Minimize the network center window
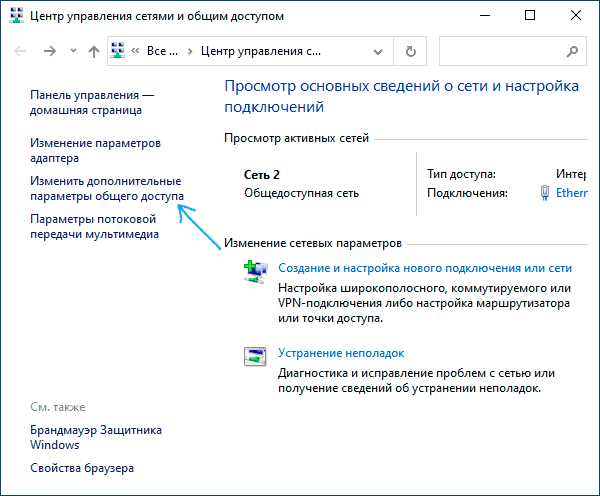The width and height of the screenshot is (600, 496). (x=485, y=16)
